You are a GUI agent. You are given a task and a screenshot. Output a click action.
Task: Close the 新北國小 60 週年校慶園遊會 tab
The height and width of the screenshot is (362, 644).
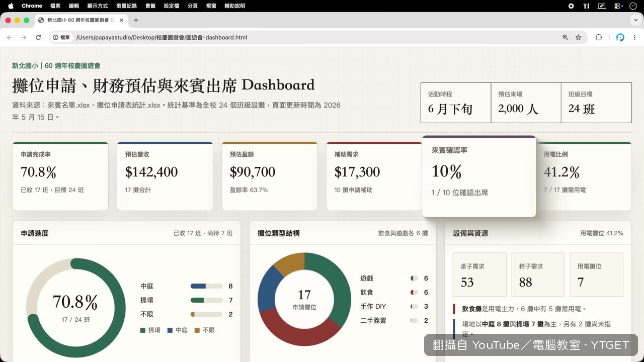(121, 20)
